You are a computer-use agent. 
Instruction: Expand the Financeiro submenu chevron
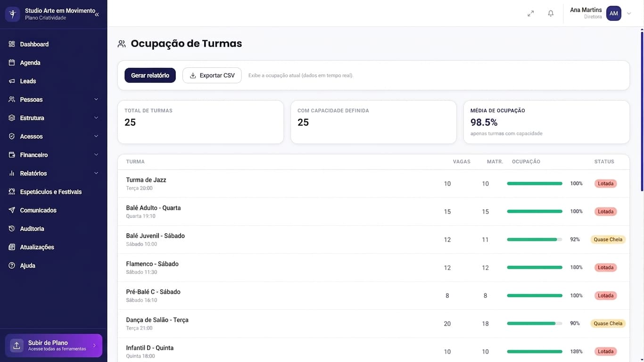pyautogui.click(x=96, y=155)
